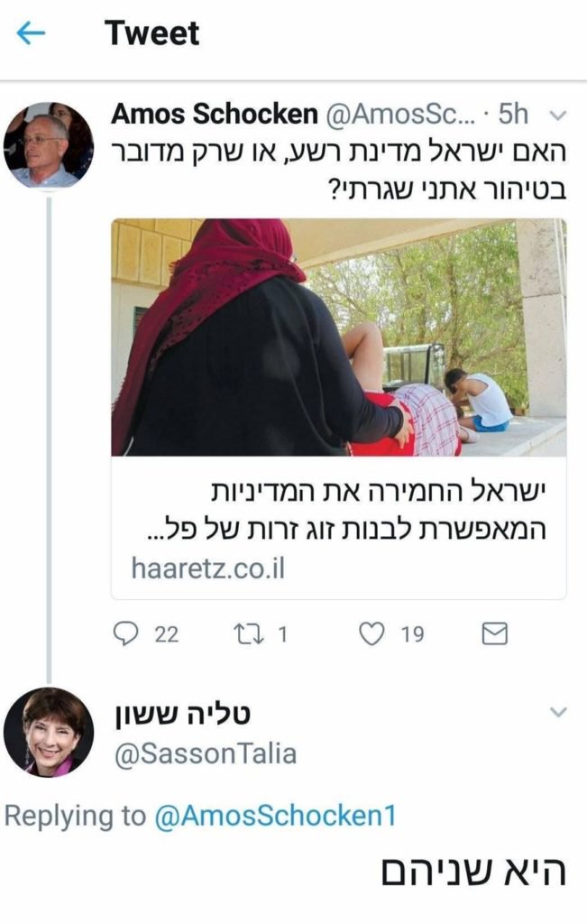587x924 pixels.
Task: Like Amos Schocken's tweet
Action: (371, 634)
